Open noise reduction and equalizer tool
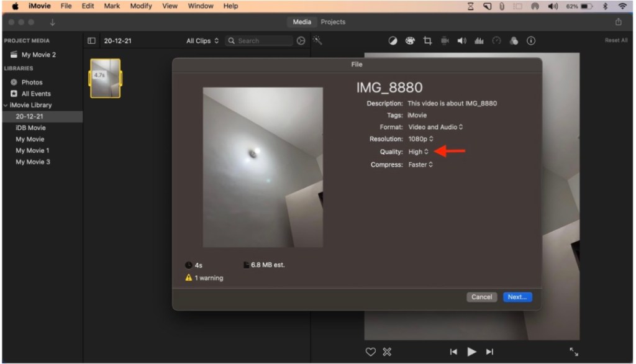This screenshot has width=636, height=364. pos(479,40)
